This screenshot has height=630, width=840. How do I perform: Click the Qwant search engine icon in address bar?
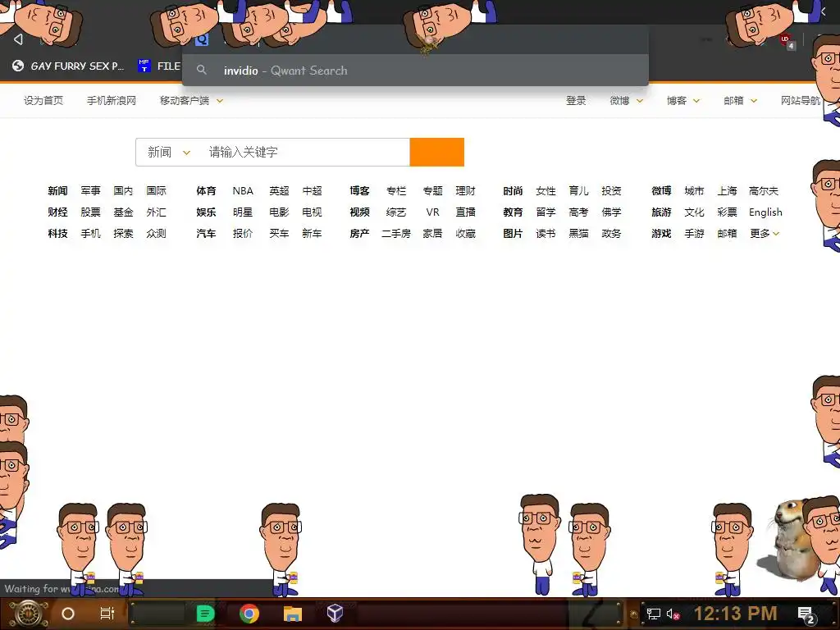202,39
